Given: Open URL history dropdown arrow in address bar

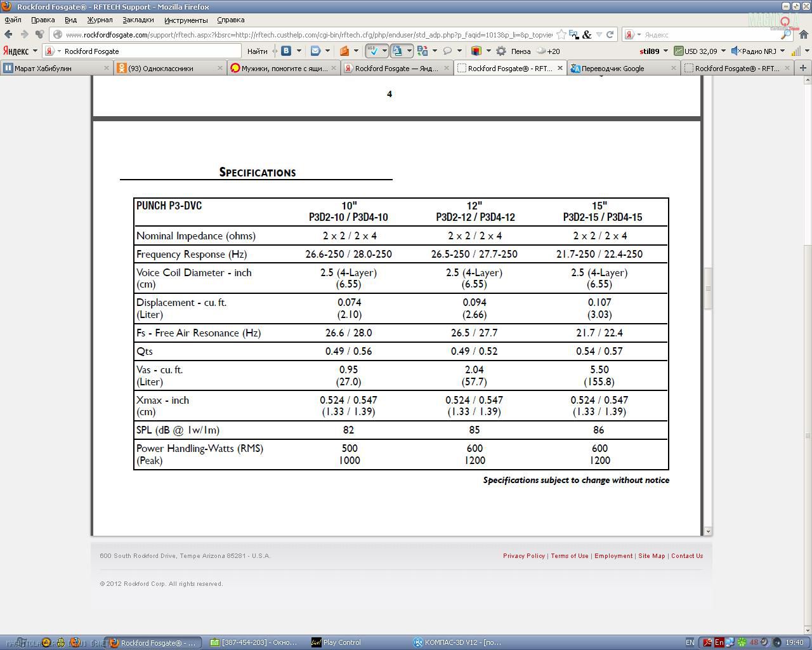Looking at the screenshot, I should [598, 34].
